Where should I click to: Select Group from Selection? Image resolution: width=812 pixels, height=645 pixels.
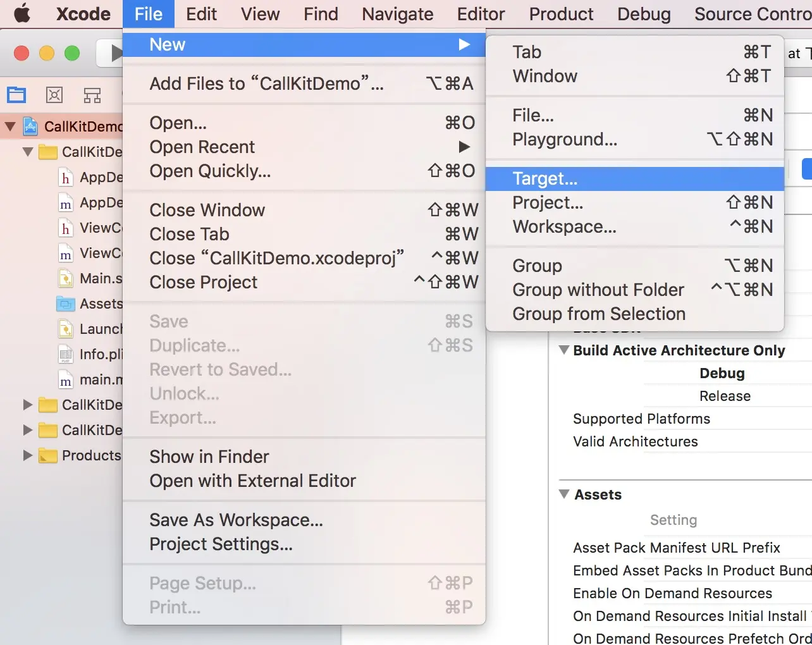pos(635,314)
